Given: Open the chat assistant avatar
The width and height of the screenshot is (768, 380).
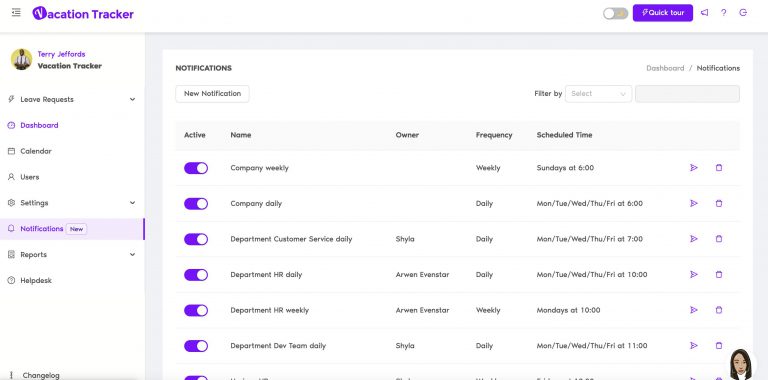Looking at the screenshot, I should (741, 364).
